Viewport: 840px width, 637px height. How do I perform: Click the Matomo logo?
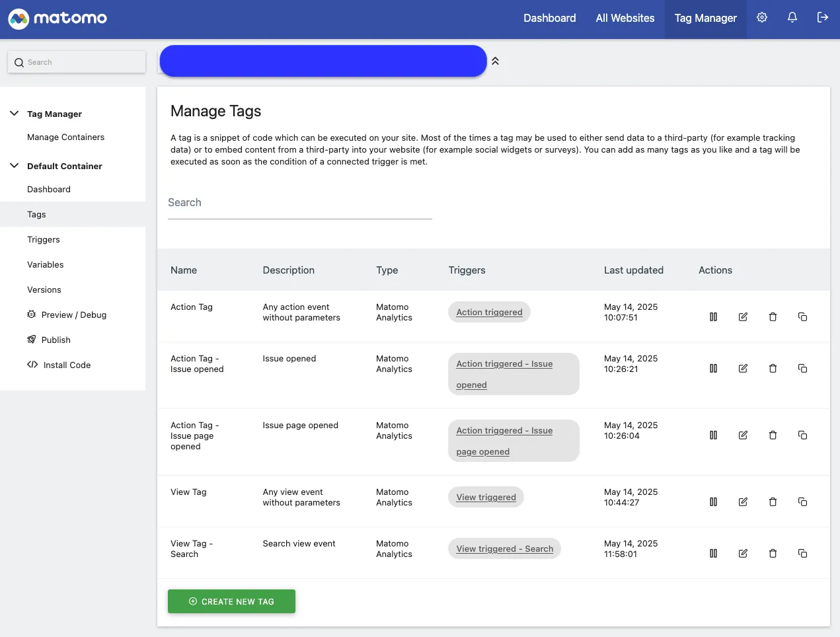57,19
